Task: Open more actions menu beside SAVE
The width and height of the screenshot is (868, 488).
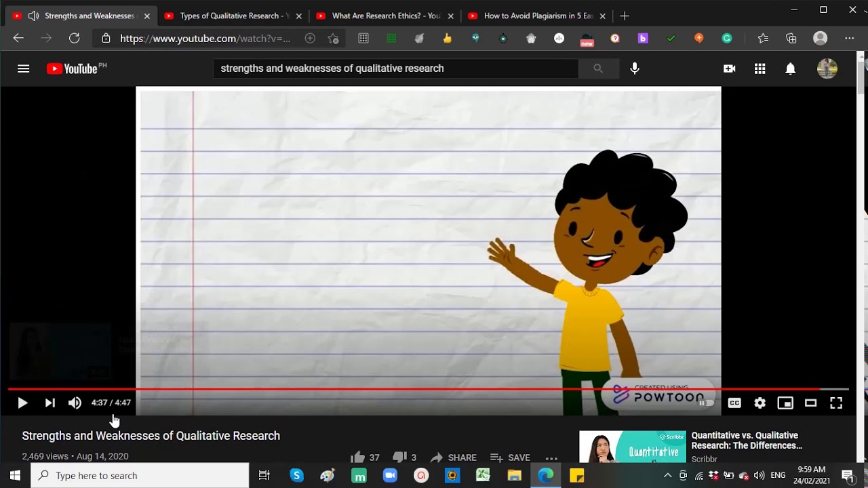Action: point(551,457)
